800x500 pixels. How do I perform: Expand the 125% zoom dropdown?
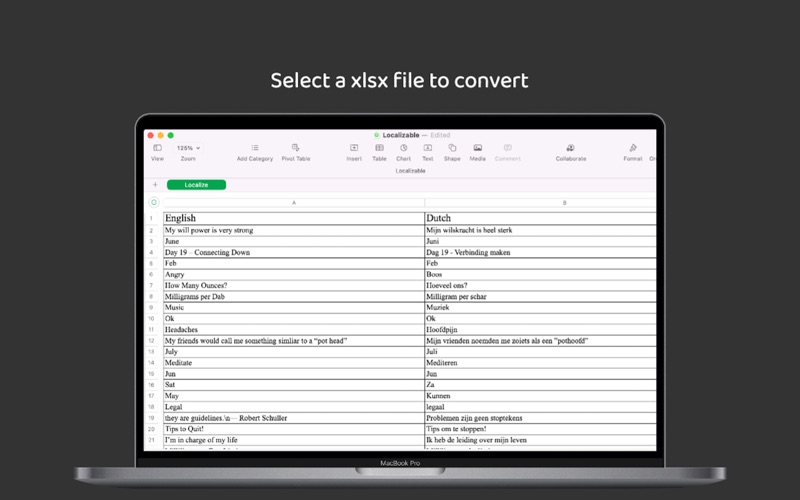[188, 148]
